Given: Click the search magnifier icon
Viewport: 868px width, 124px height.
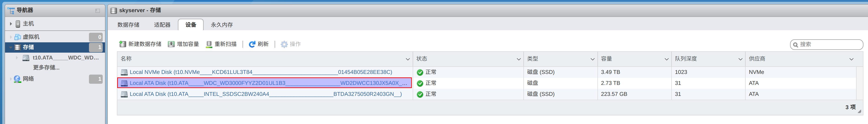Looking at the screenshot, I should point(795,44).
